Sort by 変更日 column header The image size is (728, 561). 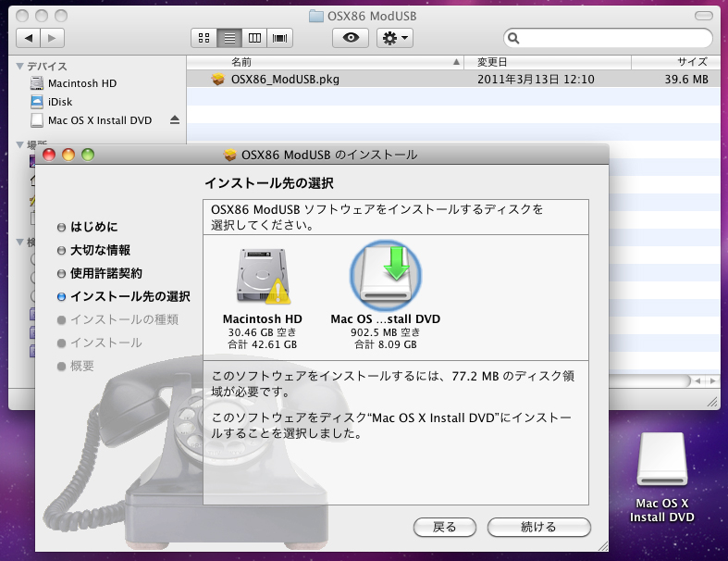(548, 62)
